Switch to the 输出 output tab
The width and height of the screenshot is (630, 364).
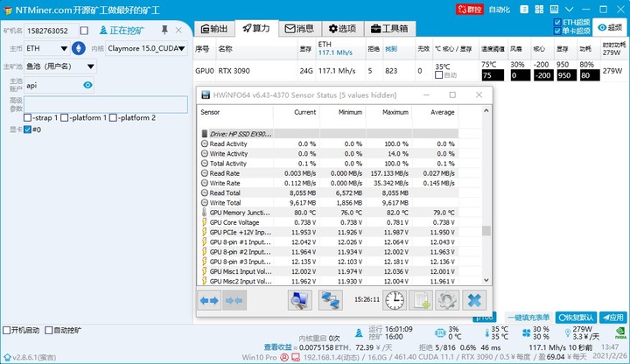click(x=214, y=29)
